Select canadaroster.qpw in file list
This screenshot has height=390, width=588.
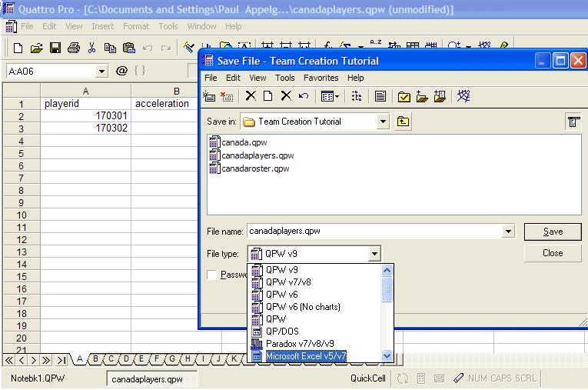point(254,168)
